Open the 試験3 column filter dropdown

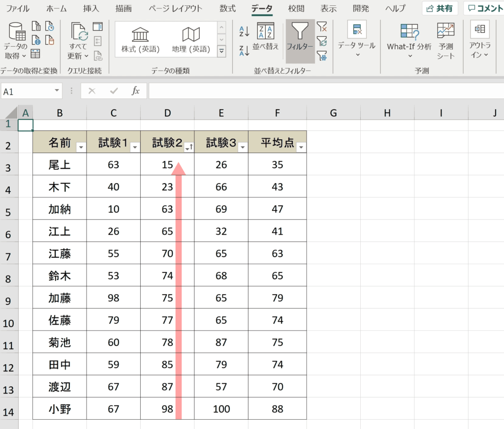coord(243,147)
